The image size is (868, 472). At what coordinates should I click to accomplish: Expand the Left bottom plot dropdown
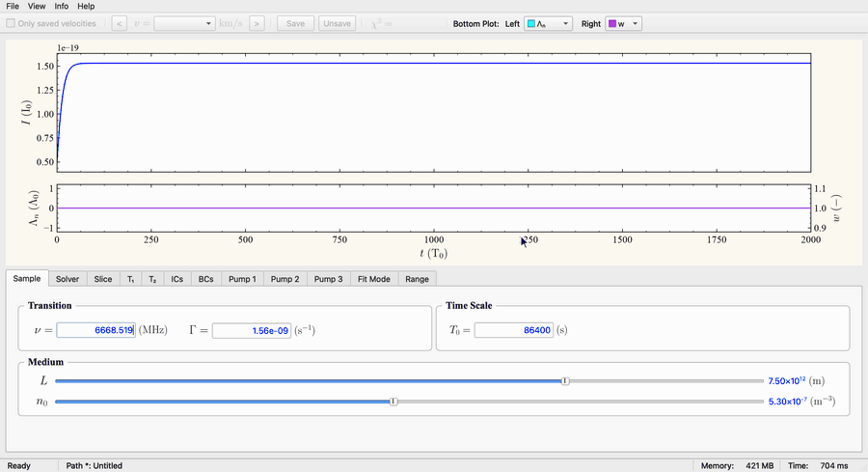pyautogui.click(x=548, y=24)
